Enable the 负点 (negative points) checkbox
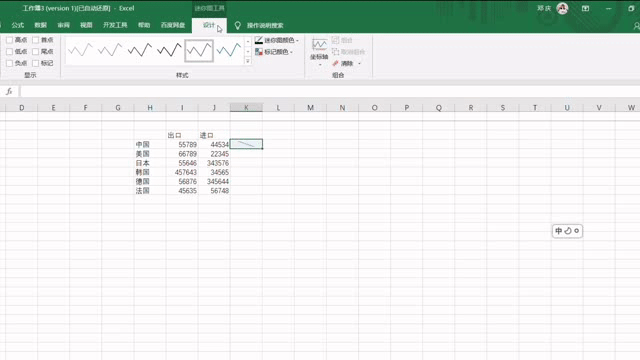The width and height of the screenshot is (640, 360). coord(9,63)
